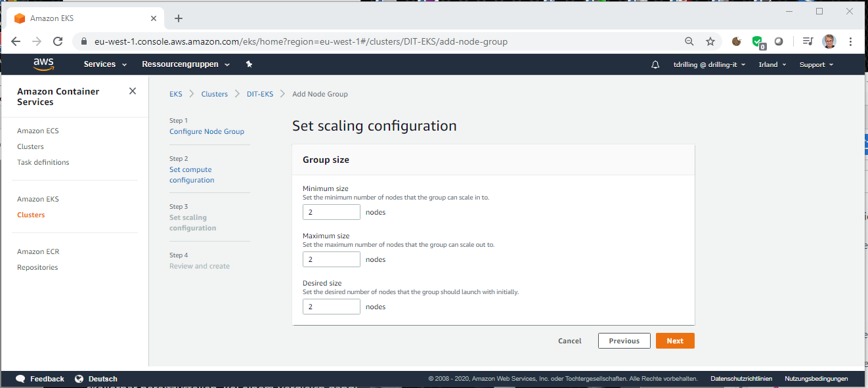
Task: Open a new browser tab
Action: pyautogui.click(x=179, y=18)
